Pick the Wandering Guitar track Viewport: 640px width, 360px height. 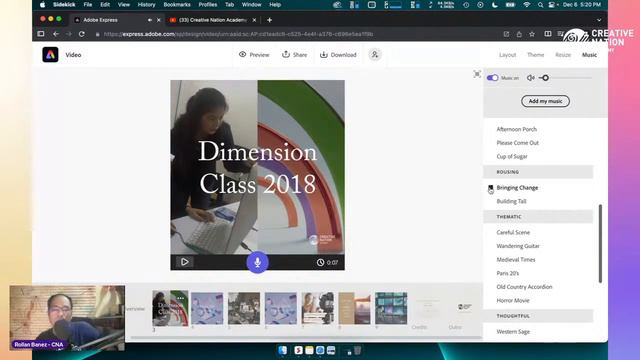(518, 246)
